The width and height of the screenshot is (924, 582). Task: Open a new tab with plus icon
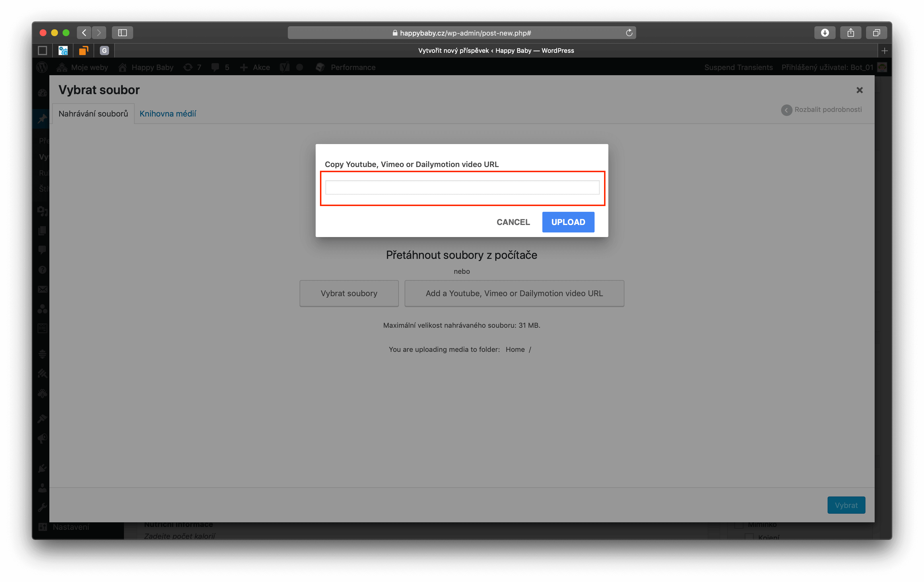point(884,51)
